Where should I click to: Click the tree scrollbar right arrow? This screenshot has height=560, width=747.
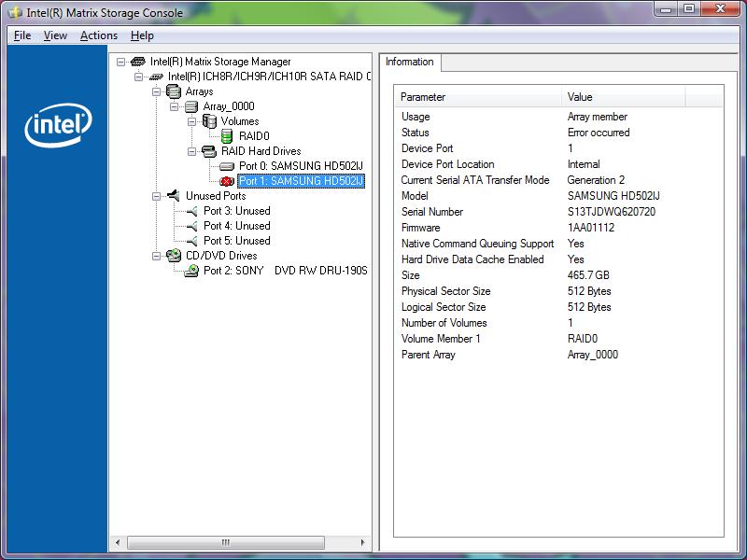pos(363,542)
